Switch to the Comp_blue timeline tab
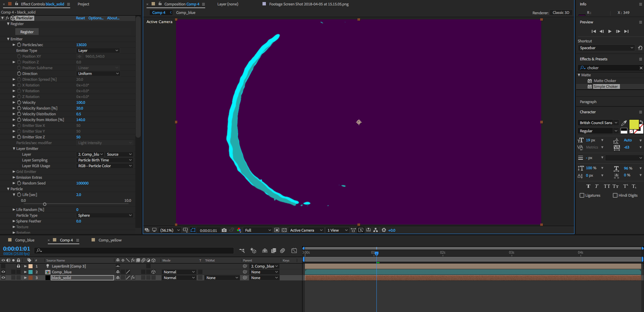The height and width of the screenshot is (312, 644). click(x=25, y=240)
